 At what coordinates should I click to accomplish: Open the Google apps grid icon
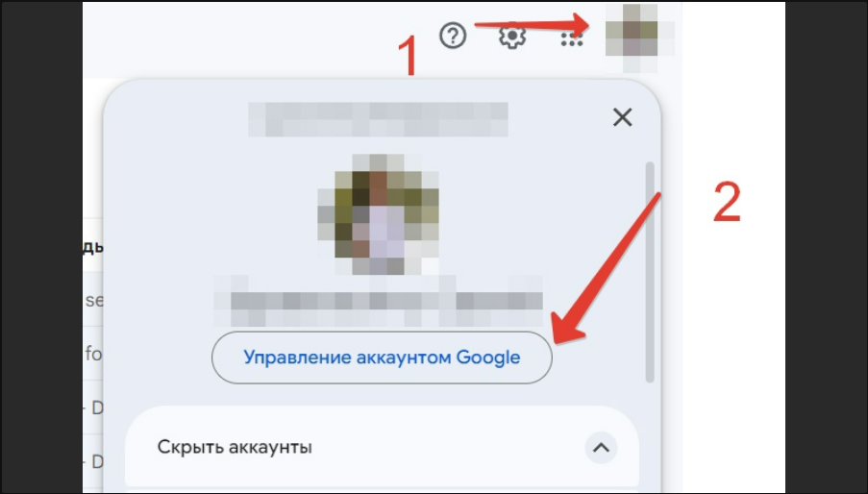(572, 38)
